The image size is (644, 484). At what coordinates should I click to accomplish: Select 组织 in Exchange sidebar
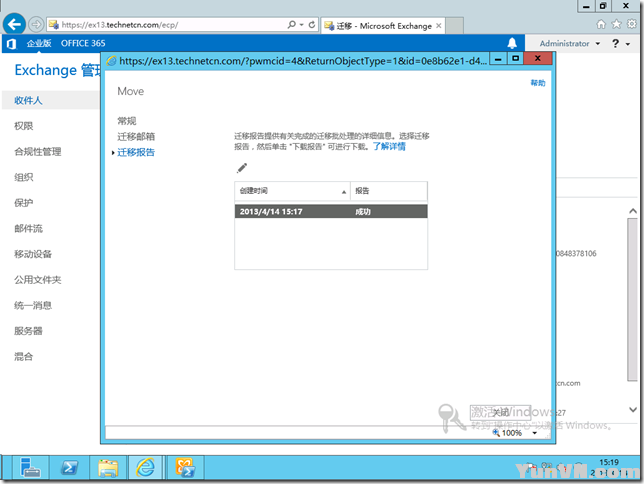pos(23,177)
